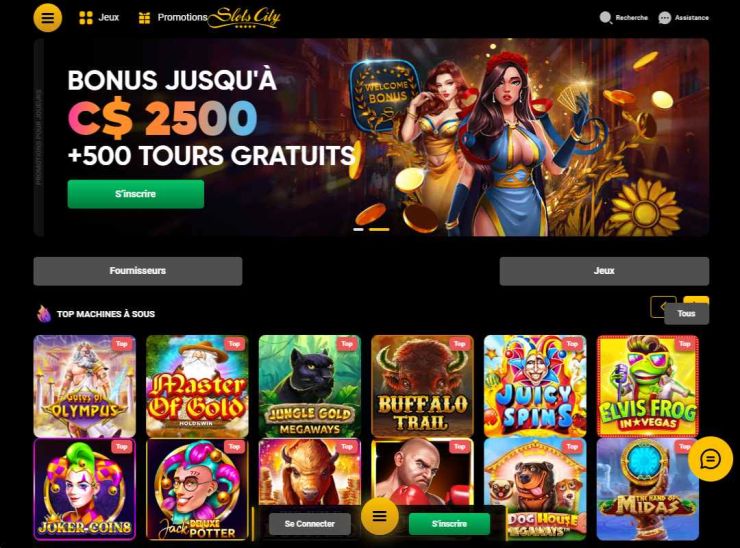
Task: Open the yellow hamburger menu top-left
Action: tap(48, 17)
